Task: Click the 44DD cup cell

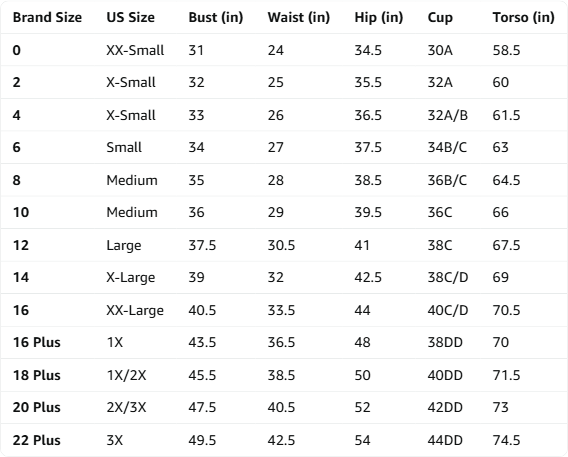Action: tap(445, 440)
